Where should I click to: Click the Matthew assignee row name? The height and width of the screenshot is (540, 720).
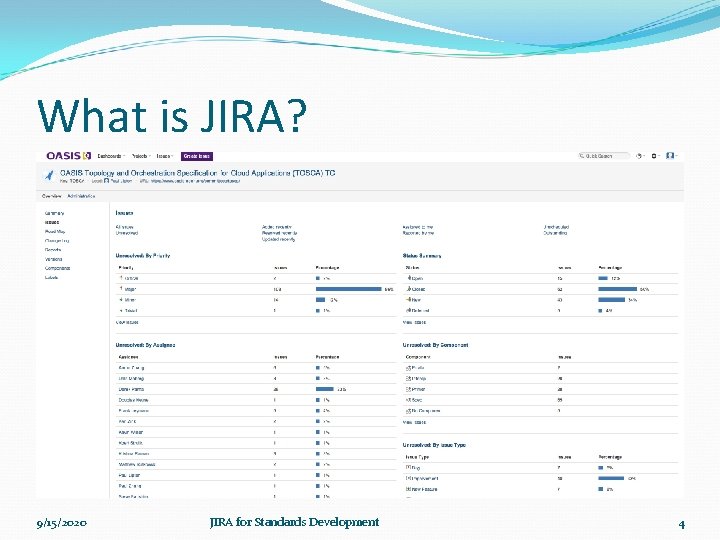click(137, 464)
